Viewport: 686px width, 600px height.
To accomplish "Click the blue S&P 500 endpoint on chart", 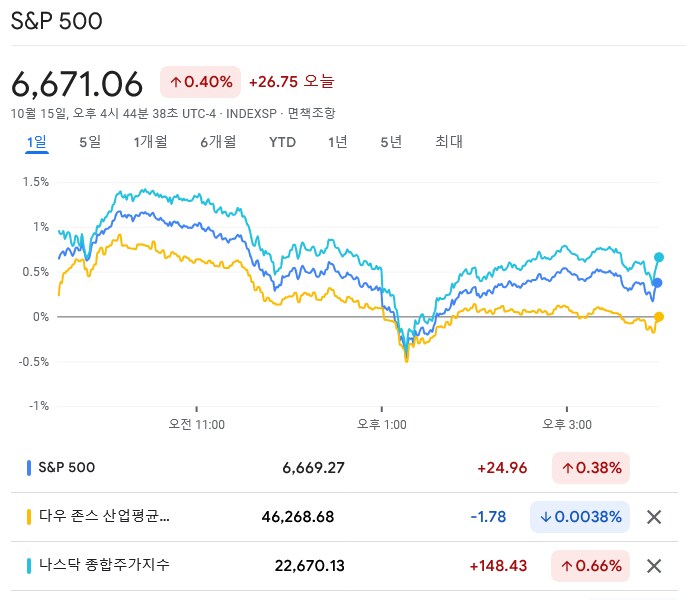I will 658,283.
